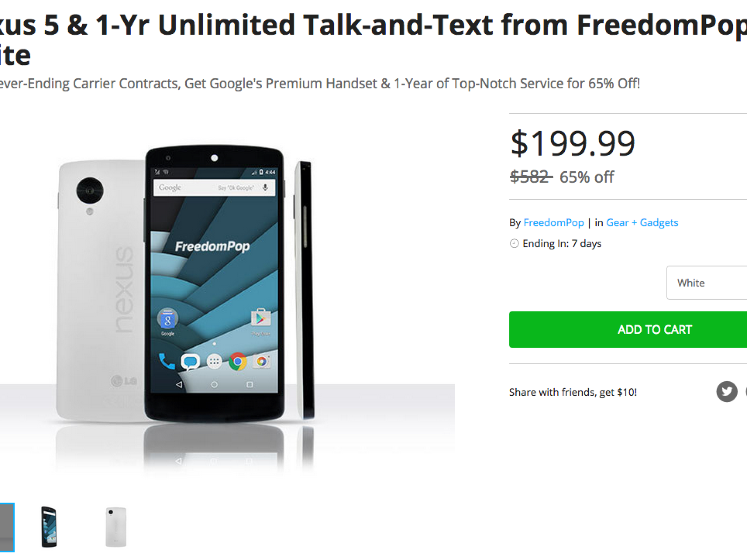The image size is (747, 560).
Task: Select the white phone back thumbnail
Action: click(116, 527)
